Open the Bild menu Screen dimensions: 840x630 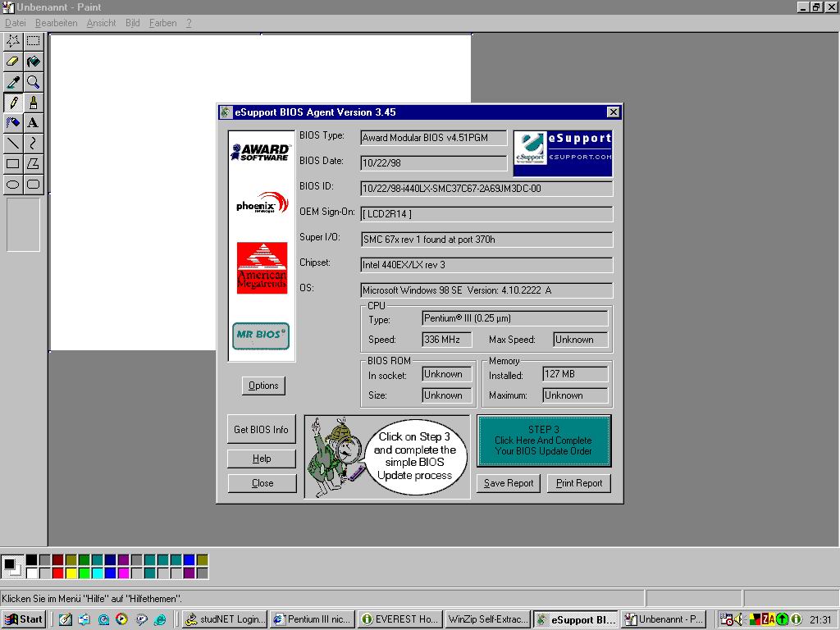pyautogui.click(x=132, y=23)
